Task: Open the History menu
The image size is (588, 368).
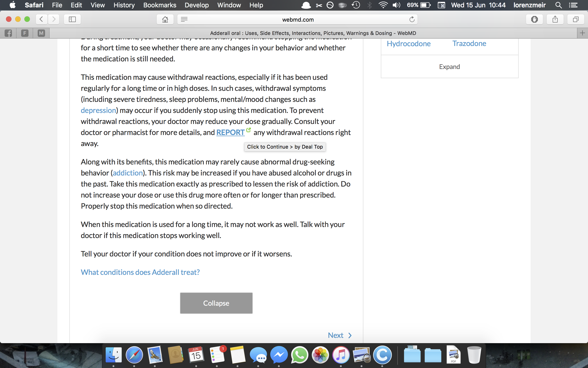Action: point(124,5)
